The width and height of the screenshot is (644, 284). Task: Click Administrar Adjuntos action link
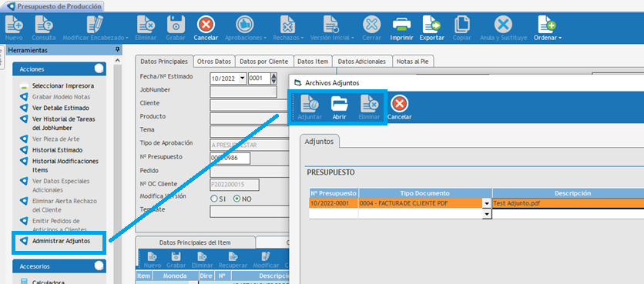61,241
